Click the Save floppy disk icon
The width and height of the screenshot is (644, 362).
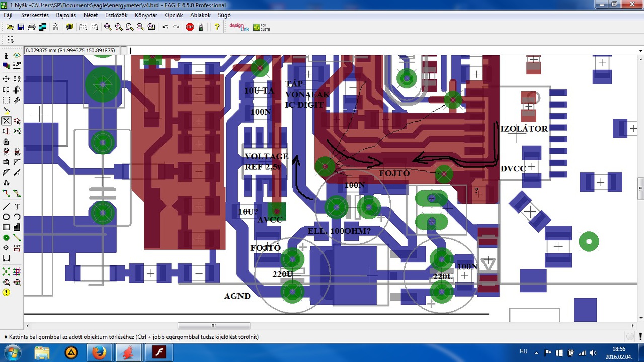coord(21,27)
